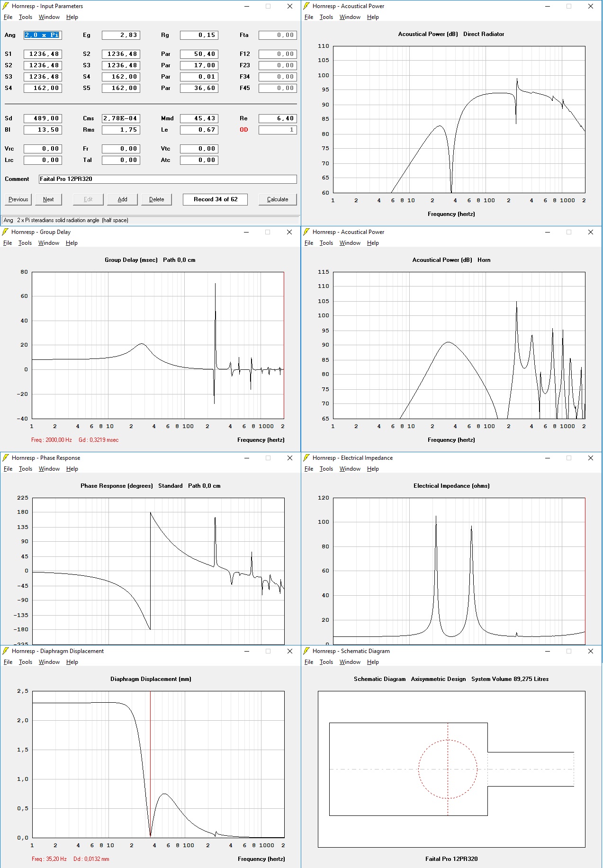Click the Comment field Faital Pro 12PR320

(168, 179)
